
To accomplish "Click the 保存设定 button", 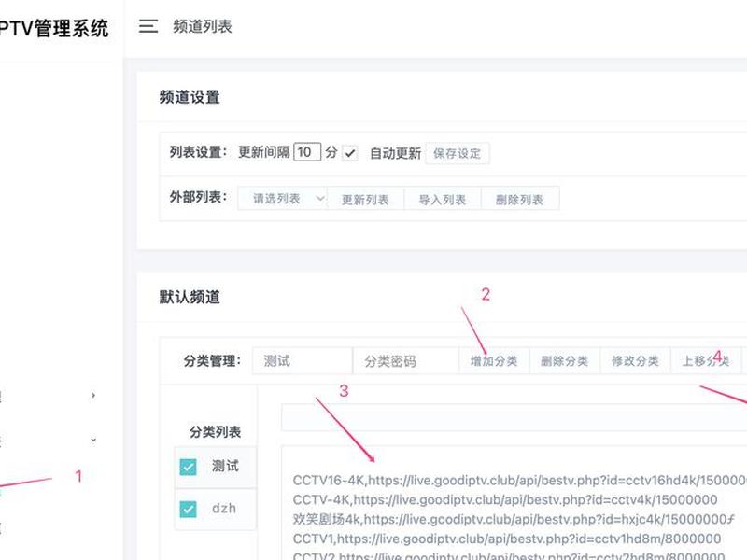I will coord(457,153).
